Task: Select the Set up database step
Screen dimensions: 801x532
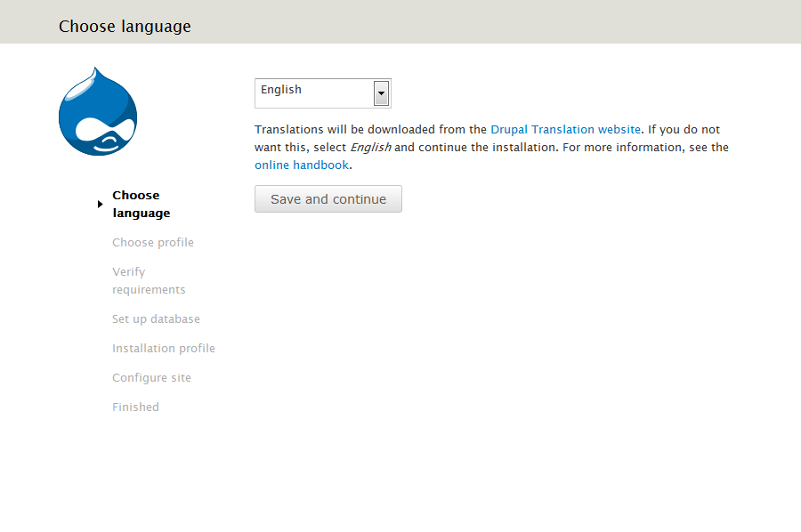Action: pyautogui.click(x=156, y=318)
